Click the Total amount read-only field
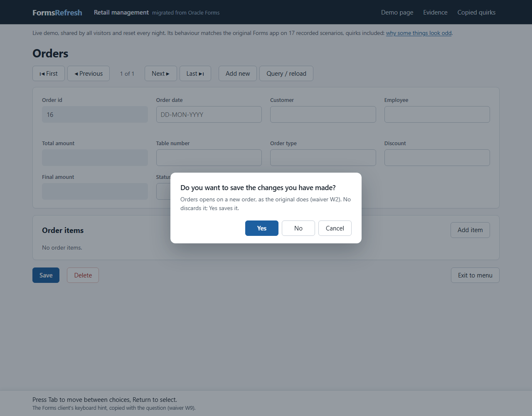Viewport: 532px width, 416px height. point(95,158)
